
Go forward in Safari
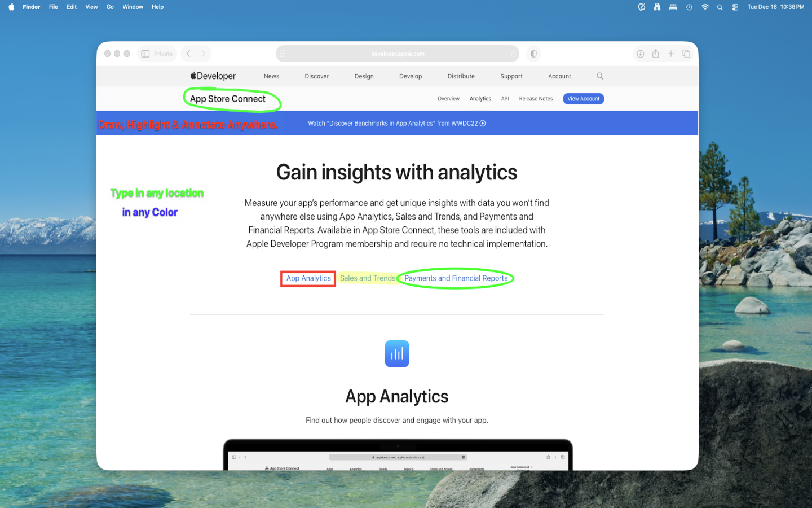pos(204,54)
